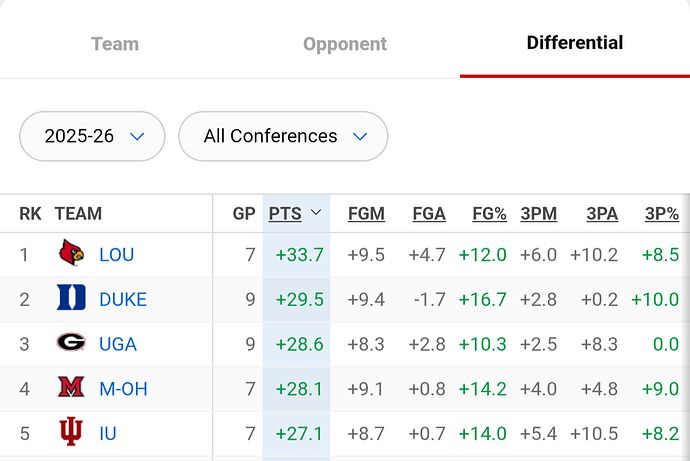Sort table by 3PM column

click(538, 213)
